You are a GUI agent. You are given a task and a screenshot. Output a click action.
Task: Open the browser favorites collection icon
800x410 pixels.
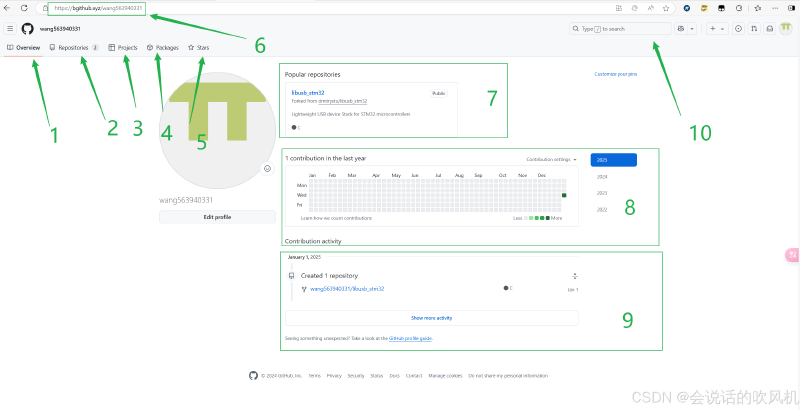pos(758,8)
